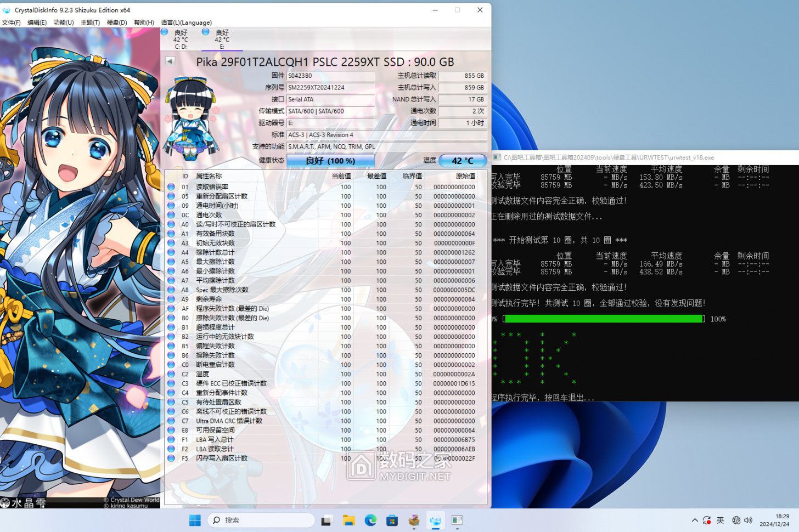Click status orb for attribute A1 有效备用块数
The height and width of the screenshot is (532, 799).
coord(171,234)
